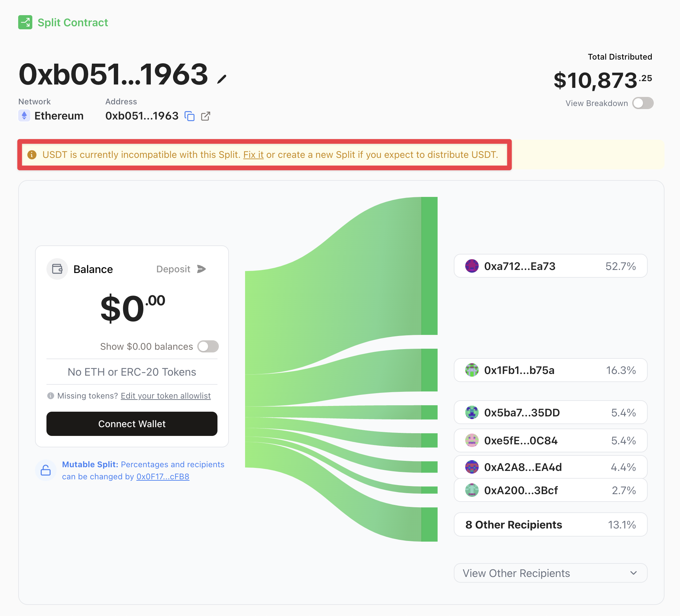680x616 pixels.
Task: Toggle Show $0.00 balances switch
Action: tap(208, 346)
